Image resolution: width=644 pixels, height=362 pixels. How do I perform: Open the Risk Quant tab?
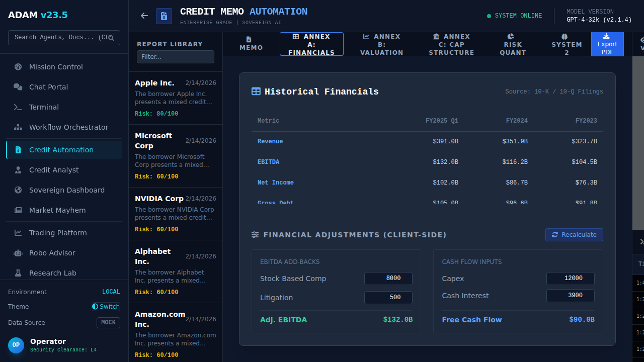click(x=513, y=44)
